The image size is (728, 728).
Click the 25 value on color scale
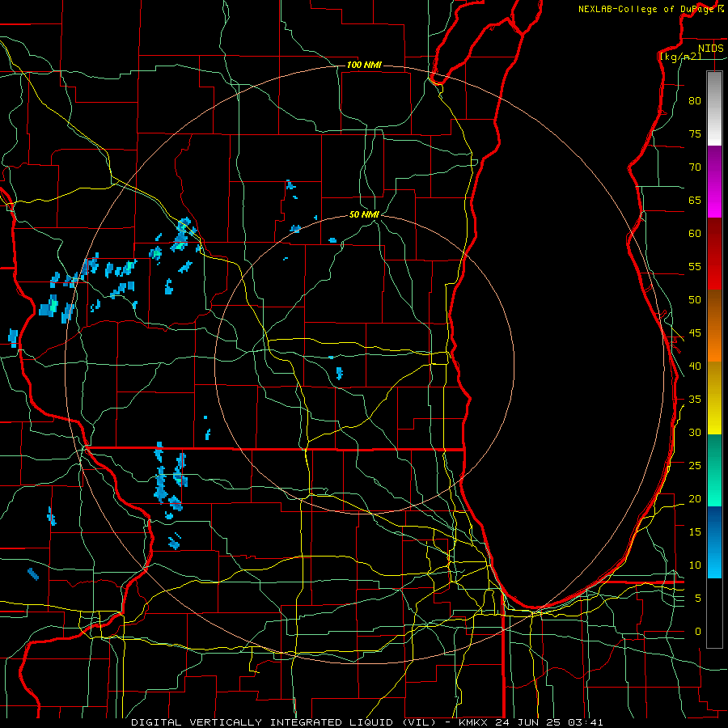(x=695, y=466)
